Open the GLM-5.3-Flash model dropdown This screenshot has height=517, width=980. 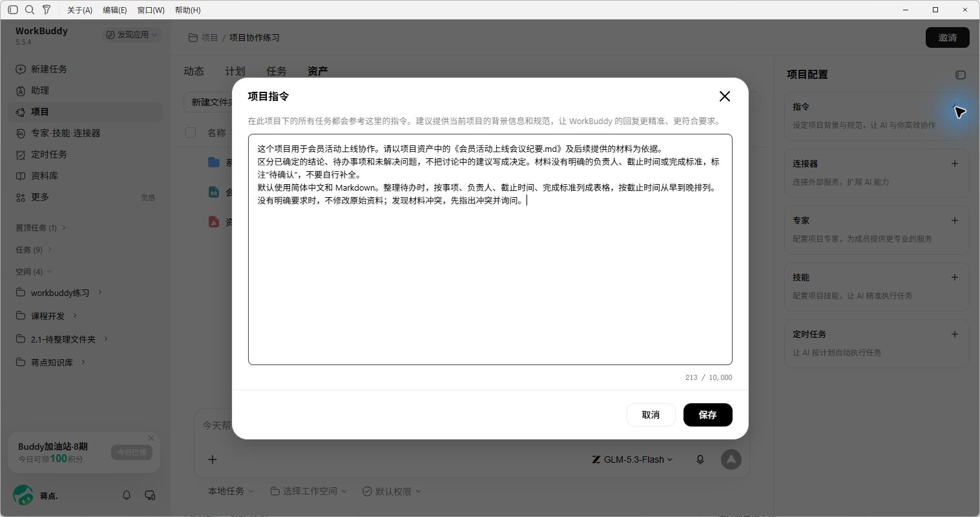pyautogui.click(x=632, y=459)
